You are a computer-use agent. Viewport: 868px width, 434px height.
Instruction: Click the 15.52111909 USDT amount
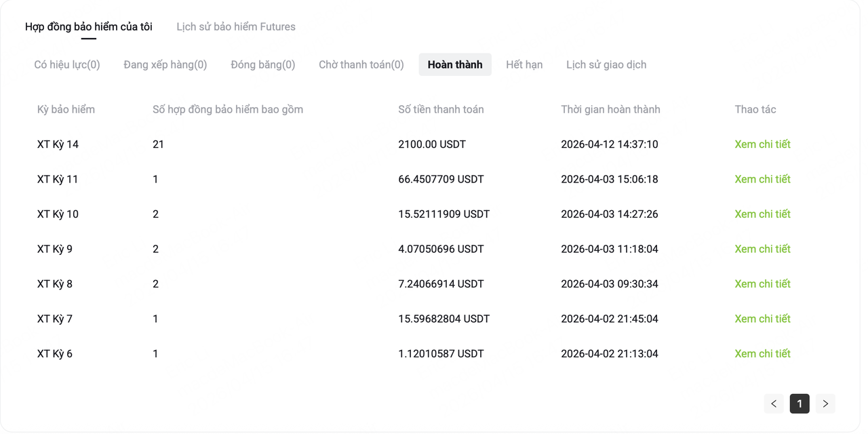(x=444, y=214)
